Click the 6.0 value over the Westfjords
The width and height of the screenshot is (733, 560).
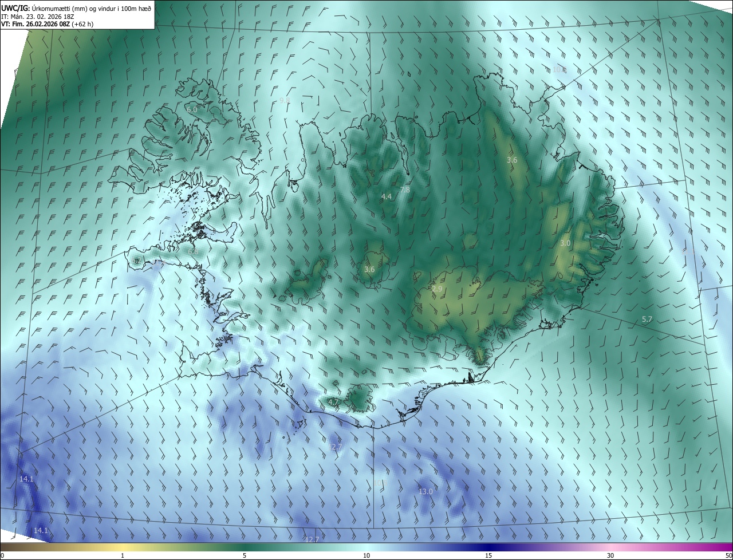coord(192,109)
